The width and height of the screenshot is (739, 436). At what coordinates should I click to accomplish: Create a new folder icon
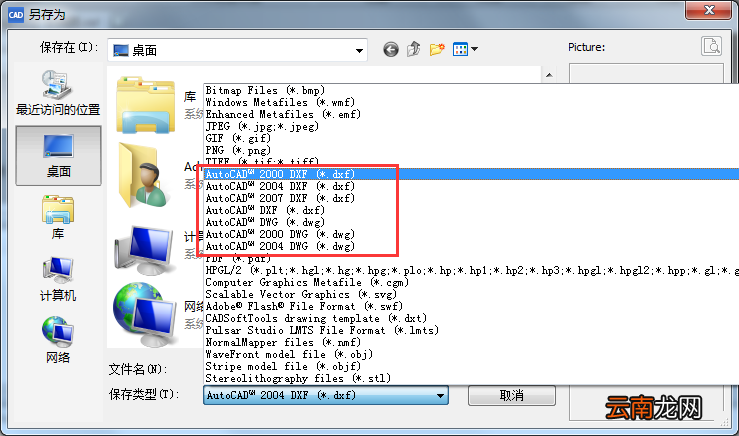tap(437, 49)
